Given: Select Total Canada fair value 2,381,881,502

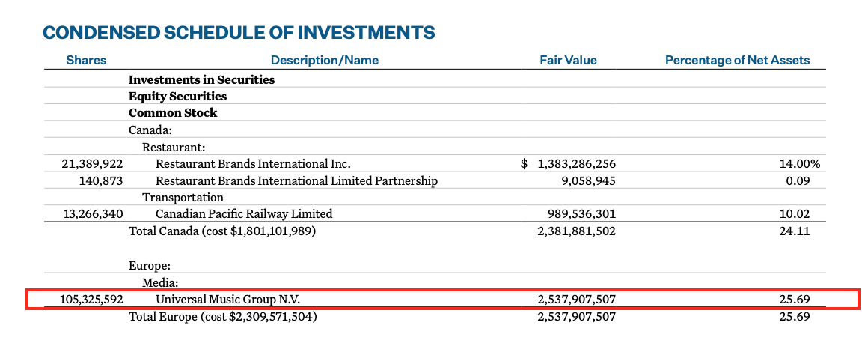Looking at the screenshot, I should pyautogui.click(x=576, y=231).
